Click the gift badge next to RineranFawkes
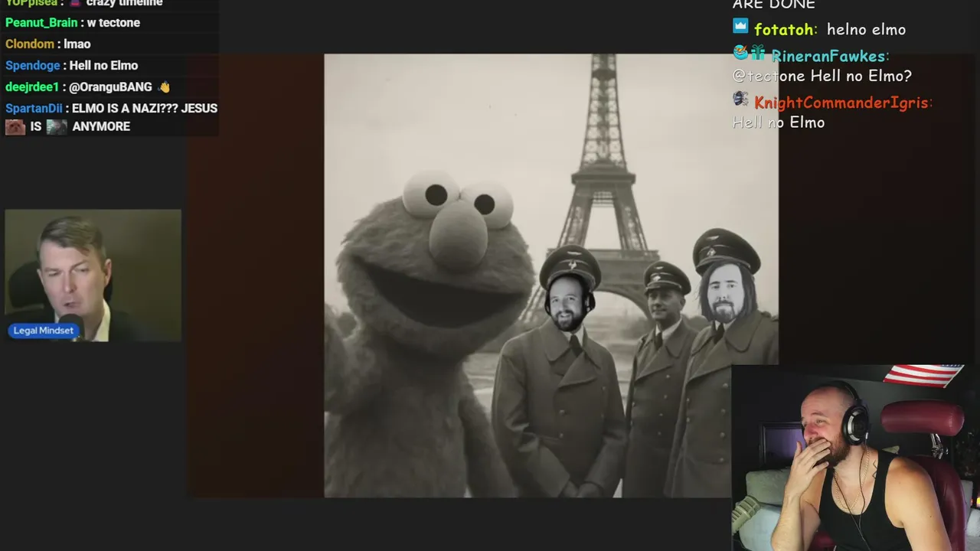This screenshot has height=551, width=980. [x=757, y=53]
